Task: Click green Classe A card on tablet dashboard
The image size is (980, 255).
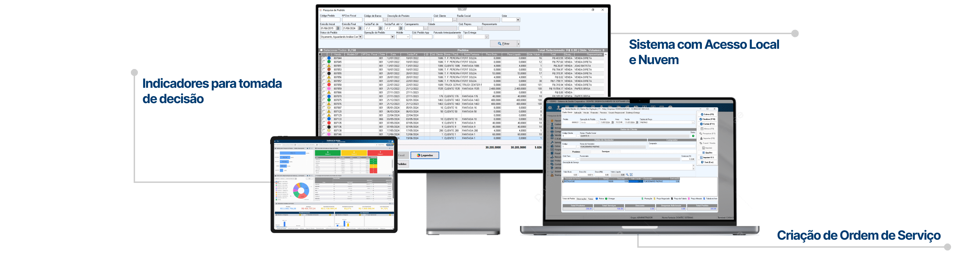Action: coord(328,153)
